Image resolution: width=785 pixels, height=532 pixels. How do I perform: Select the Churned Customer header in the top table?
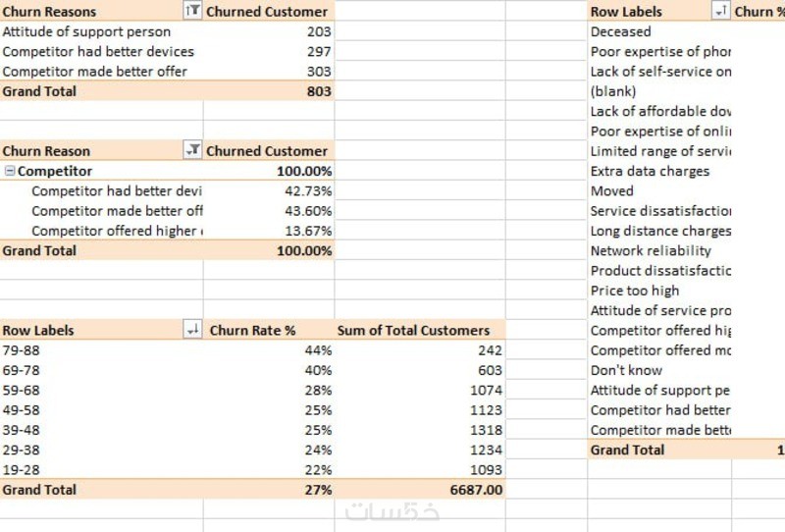coord(267,12)
